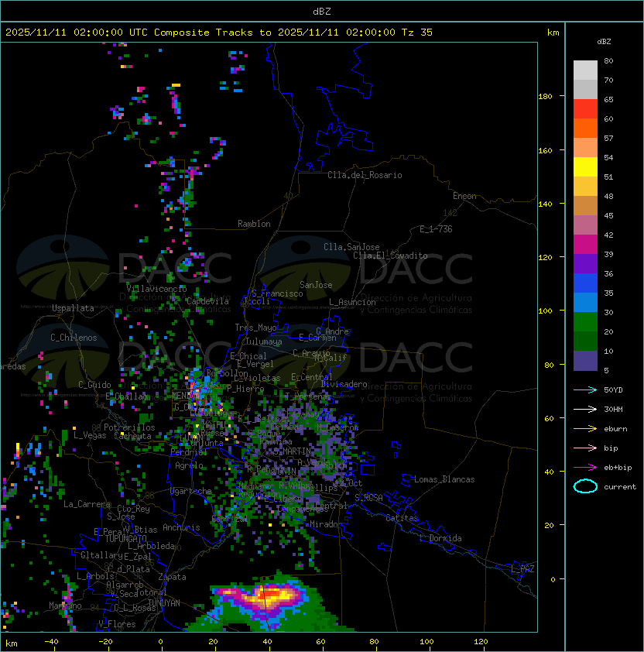Pick the red 60–65 dBZ swatch
Screen dimensions: 644x652
[x=585, y=109]
